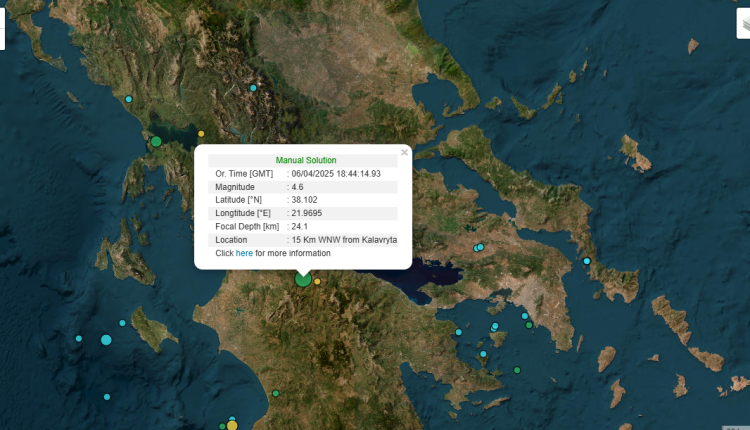Select the overlapping cyan markers near Salamis island
750x430 pixels.
(x=495, y=327)
